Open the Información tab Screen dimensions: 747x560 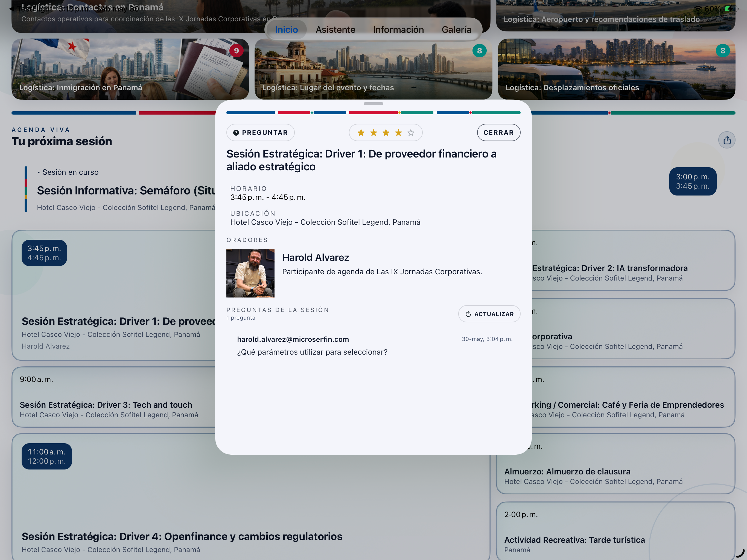[398, 30]
